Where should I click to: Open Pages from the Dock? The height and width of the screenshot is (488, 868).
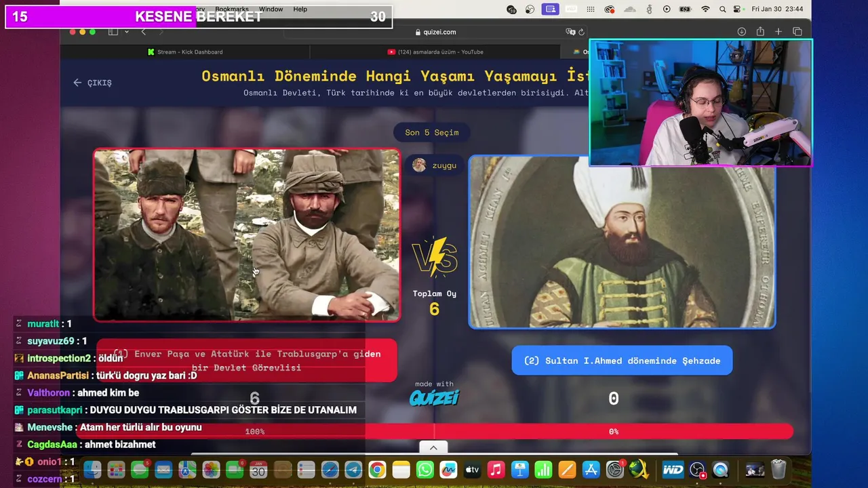click(x=567, y=470)
